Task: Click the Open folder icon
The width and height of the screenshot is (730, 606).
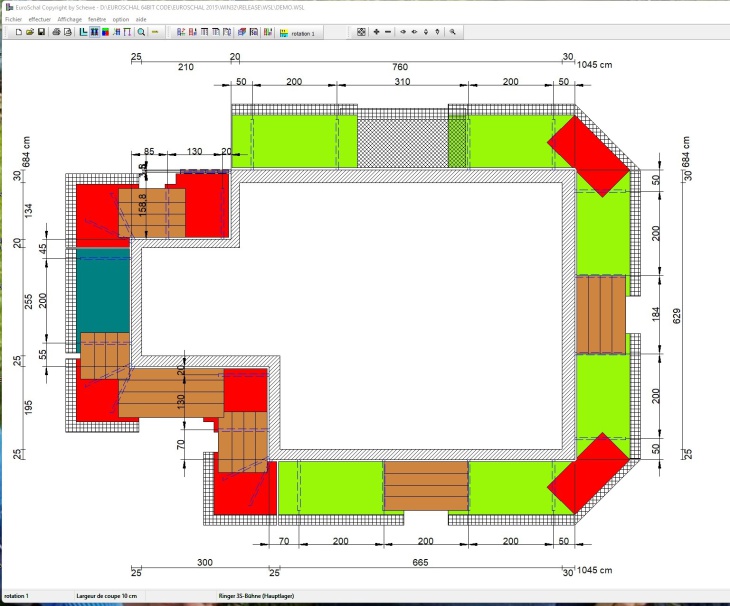Action: (30, 32)
